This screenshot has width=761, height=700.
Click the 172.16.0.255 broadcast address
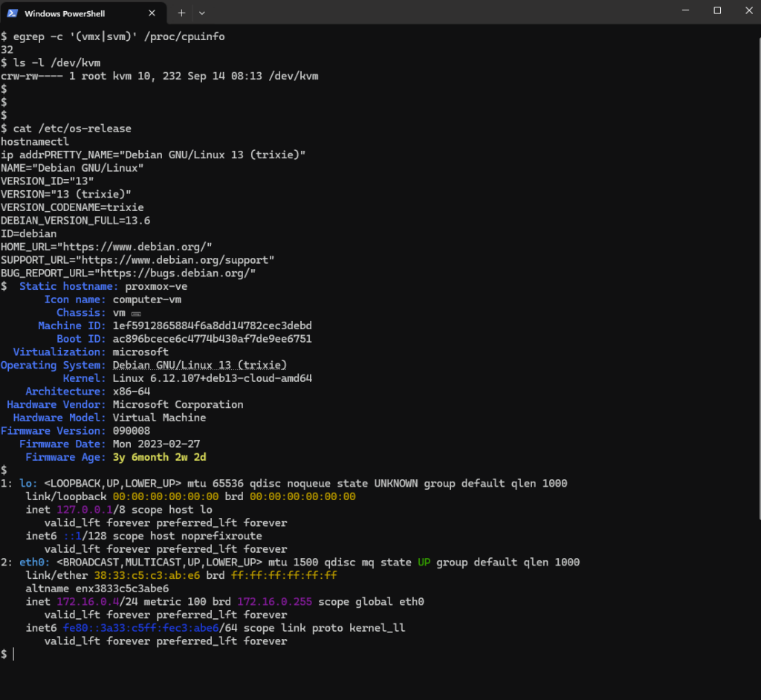point(275,602)
